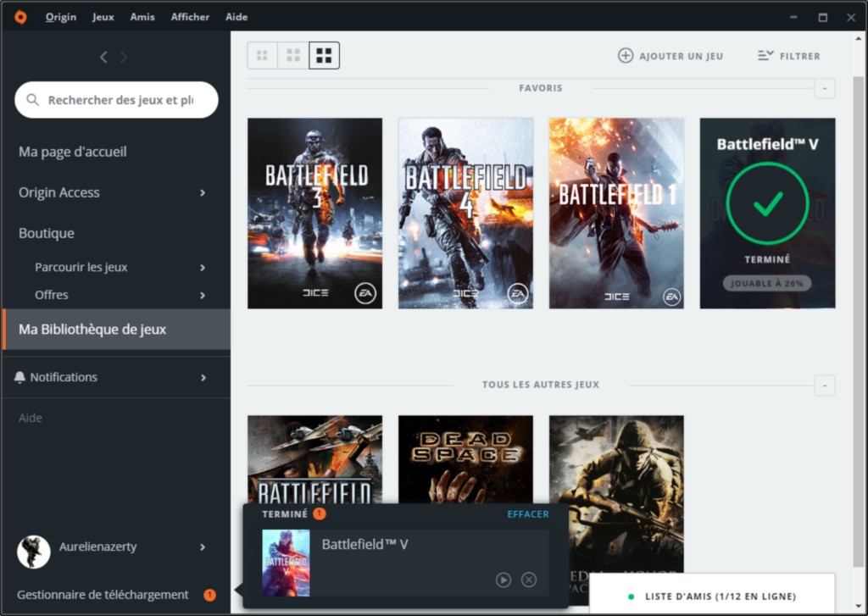
Task: Open Offres in the sidebar
Action: (x=52, y=295)
